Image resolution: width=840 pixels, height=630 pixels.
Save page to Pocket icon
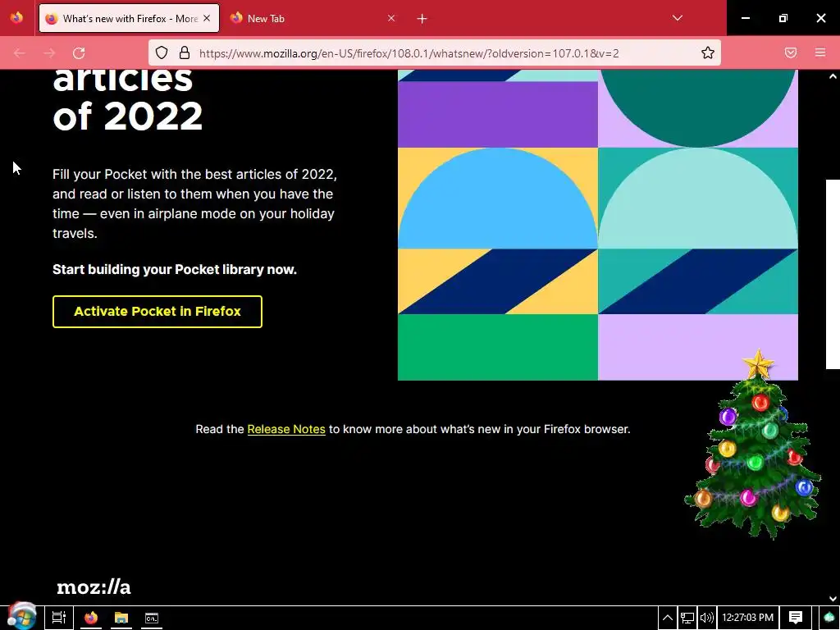[x=791, y=53]
